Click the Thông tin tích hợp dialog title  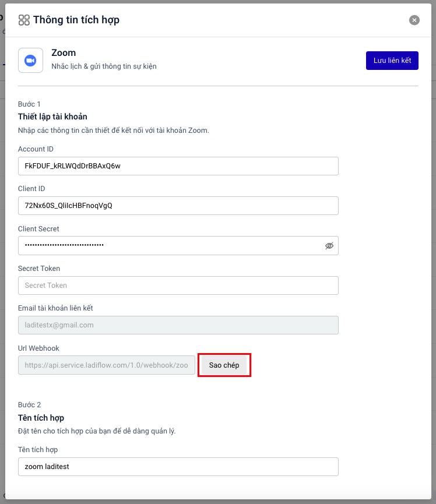pyautogui.click(x=76, y=20)
